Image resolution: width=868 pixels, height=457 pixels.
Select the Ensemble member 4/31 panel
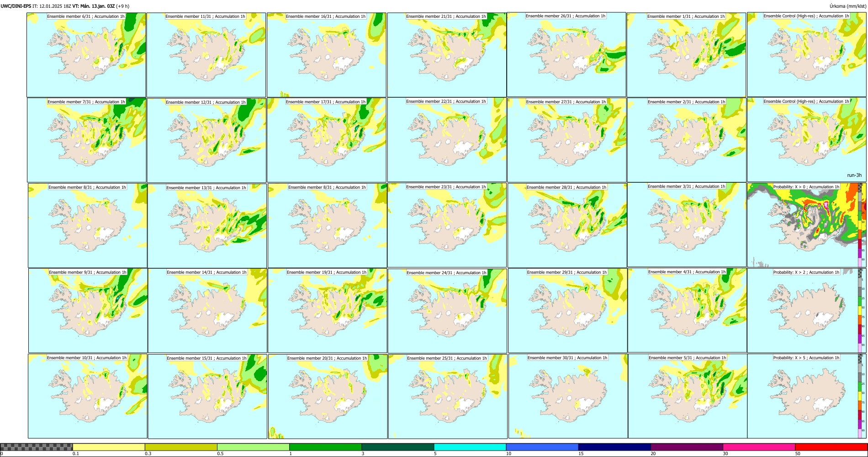[x=687, y=310]
